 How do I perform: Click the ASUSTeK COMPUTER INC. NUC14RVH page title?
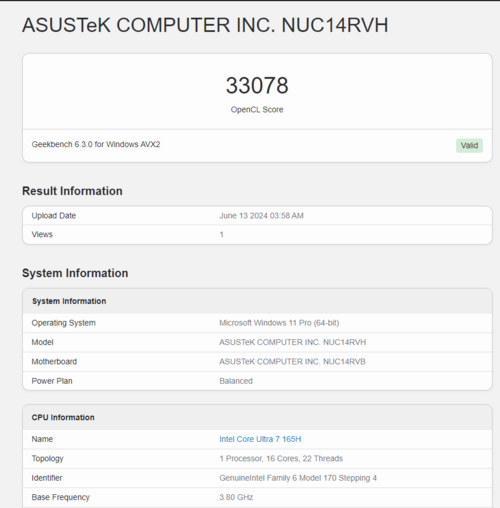tap(205, 25)
